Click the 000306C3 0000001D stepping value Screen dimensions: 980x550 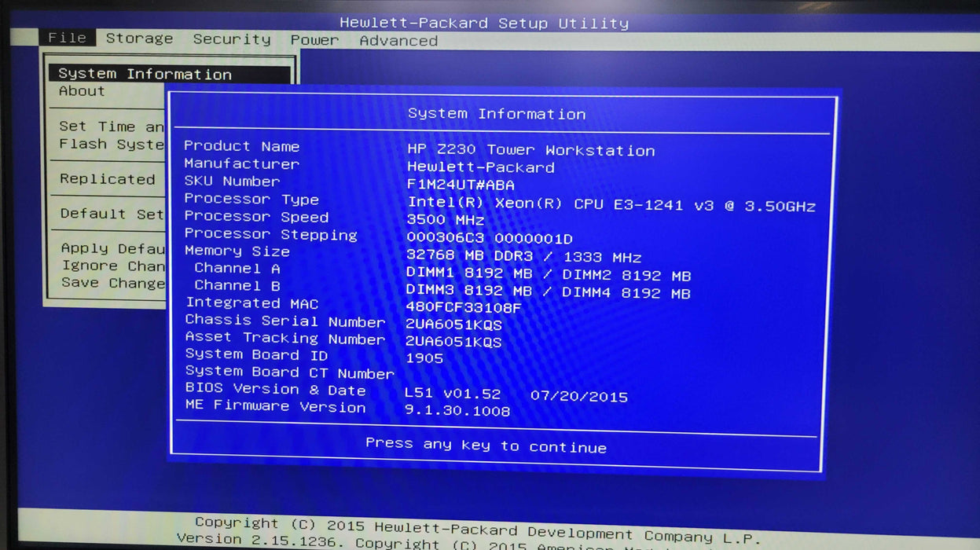click(x=490, y=238)
